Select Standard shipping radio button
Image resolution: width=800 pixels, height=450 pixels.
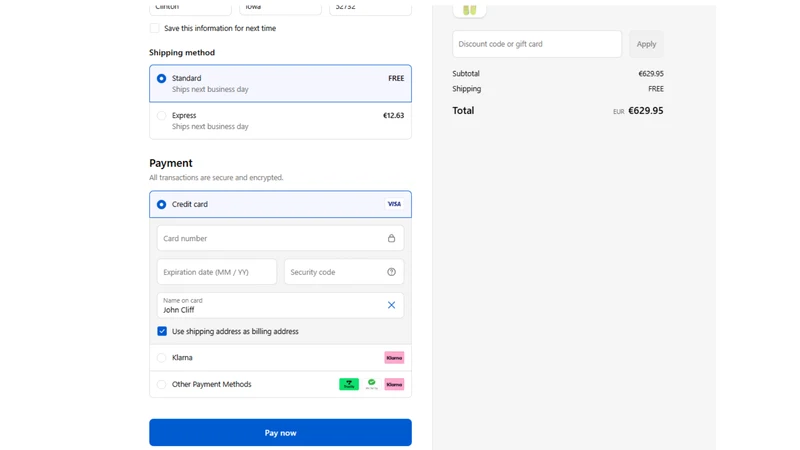coord(161,79)
